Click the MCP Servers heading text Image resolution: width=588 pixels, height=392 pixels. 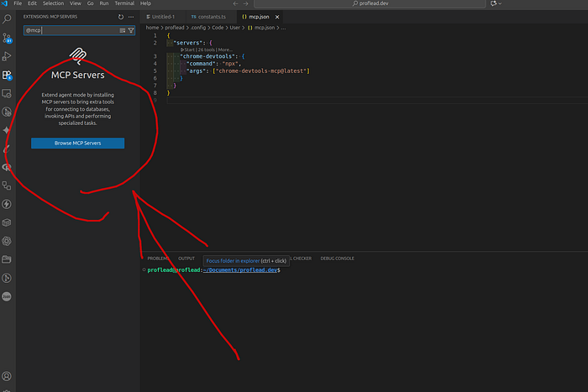(78, 75)
